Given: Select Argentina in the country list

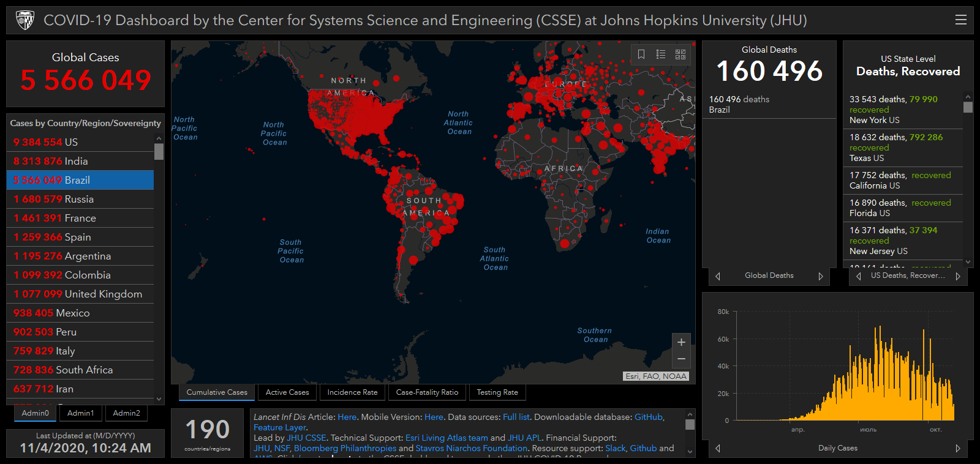Looking at the screenshot, I should click(x=80, y=256).
